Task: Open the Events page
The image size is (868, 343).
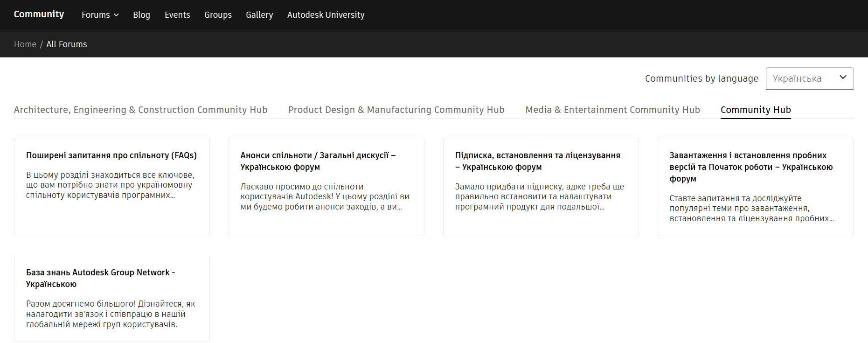Action: pos(177,15)
